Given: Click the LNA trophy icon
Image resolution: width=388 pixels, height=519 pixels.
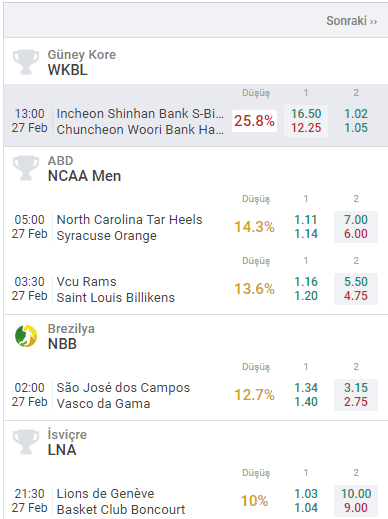Looking at the screenshot, I should pos(26,442).
